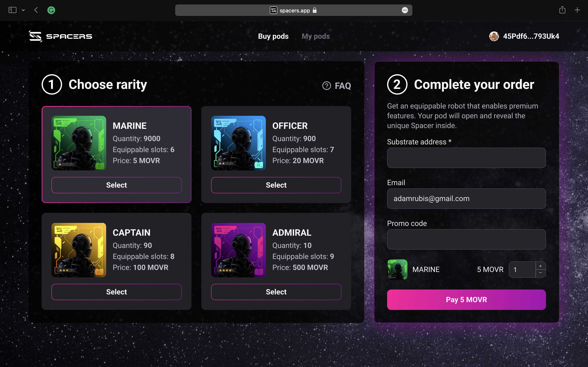Increase pod quantity with plus stepper

click(540, 266)
